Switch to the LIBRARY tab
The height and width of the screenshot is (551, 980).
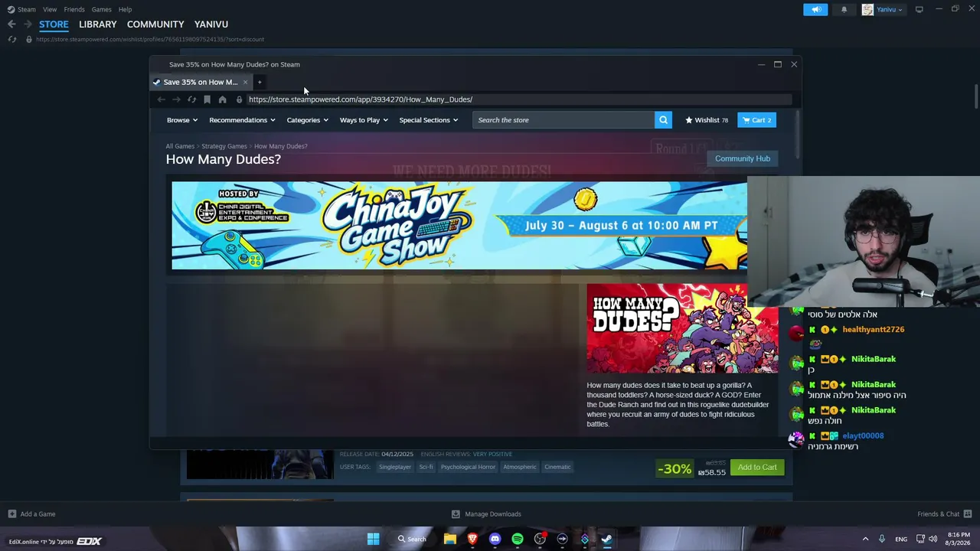[98, 24]
